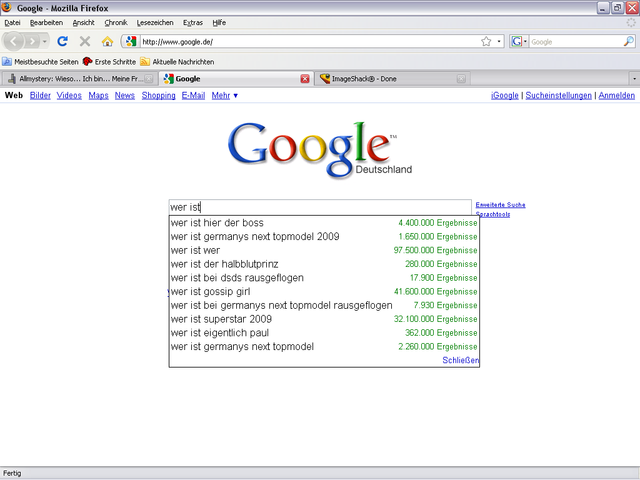The image size is (640, 480).
Task: Open the address bar history dropdown arrow
Action: (x=499, y=41)
